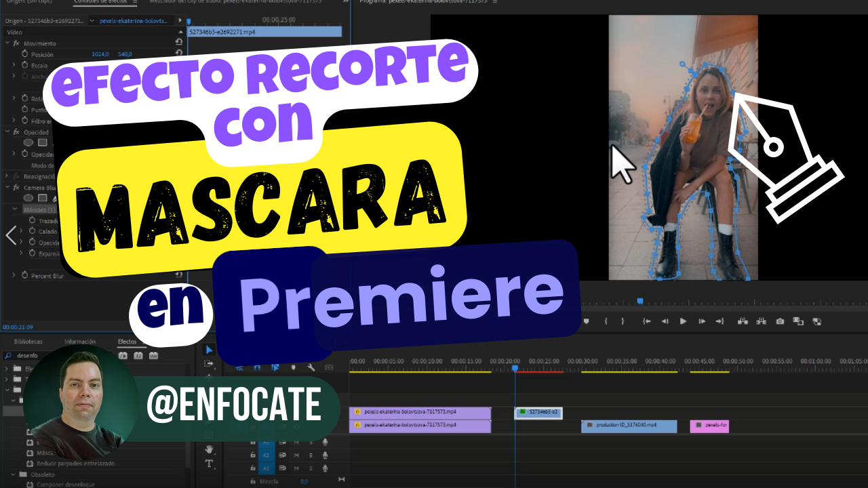Expand the Percent Blur parameter
This screenshot has width=868, height=488.
click(14, 275)
